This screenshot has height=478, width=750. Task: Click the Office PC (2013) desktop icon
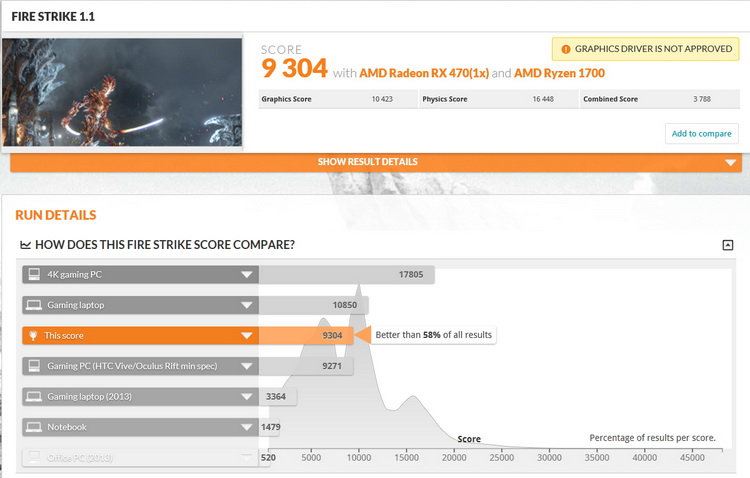pos(34,457)
